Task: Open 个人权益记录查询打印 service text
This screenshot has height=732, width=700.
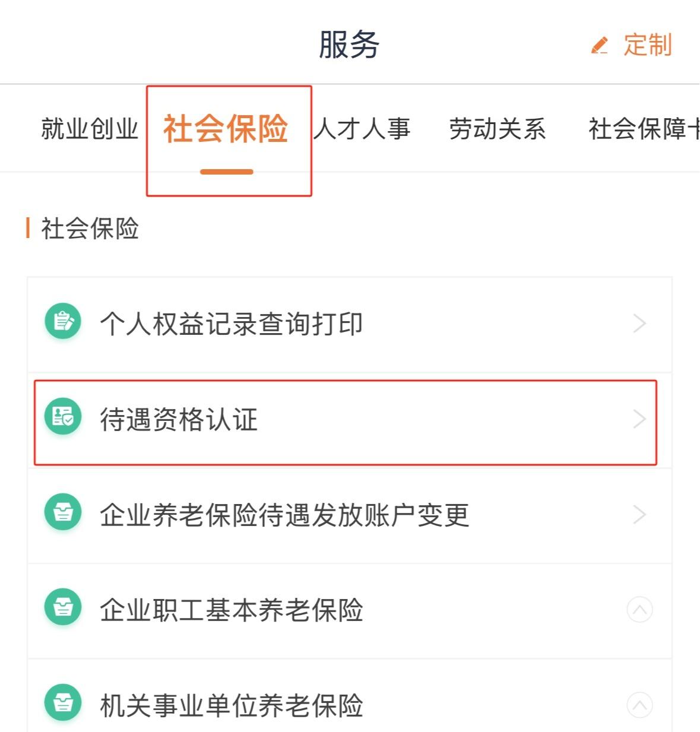Action: click(x=231, y=324)
